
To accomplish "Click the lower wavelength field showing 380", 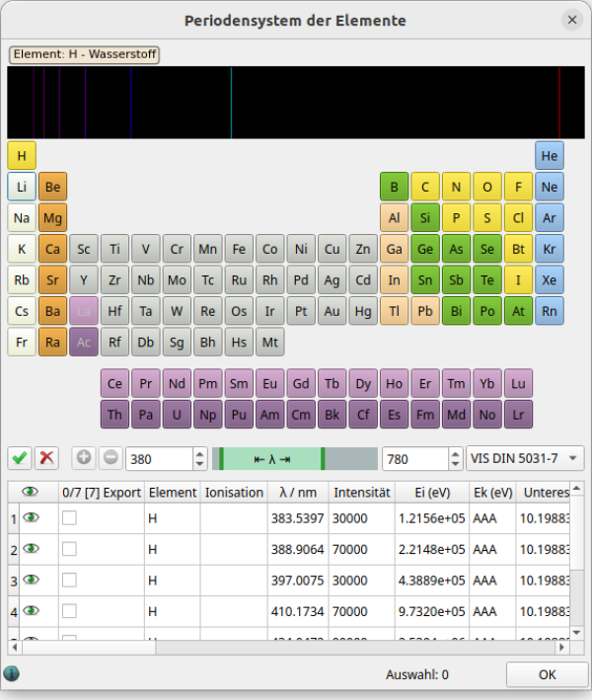I will (x=160, y=458).
